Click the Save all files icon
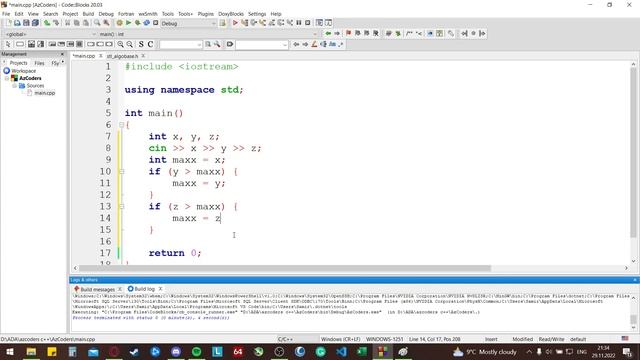This screenshot has height=360, width=640. (x=35, y=23)
